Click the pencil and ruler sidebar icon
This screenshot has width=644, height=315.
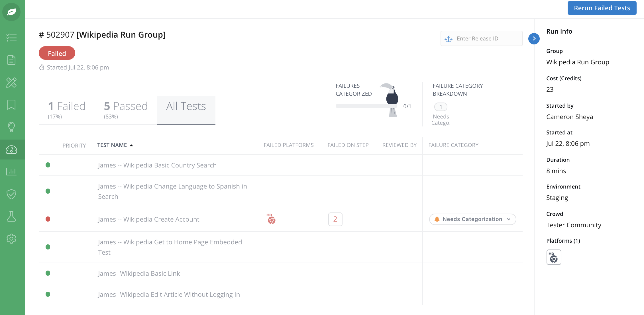pyautogui.click(x=11, y=83)
